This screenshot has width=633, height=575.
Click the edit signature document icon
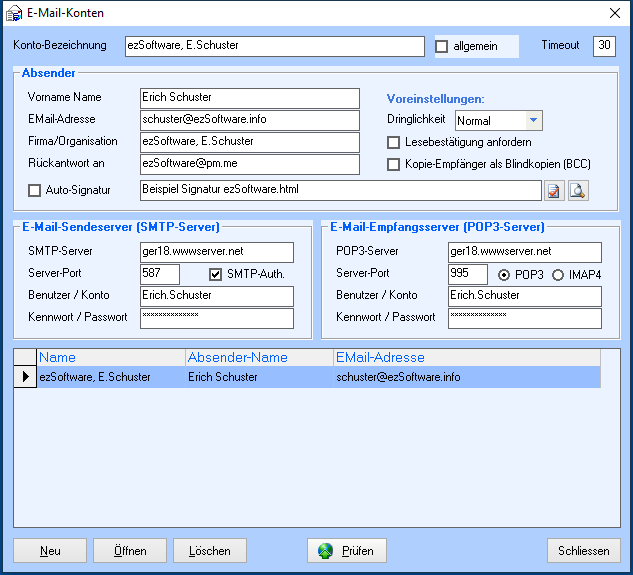coord(554,190)
